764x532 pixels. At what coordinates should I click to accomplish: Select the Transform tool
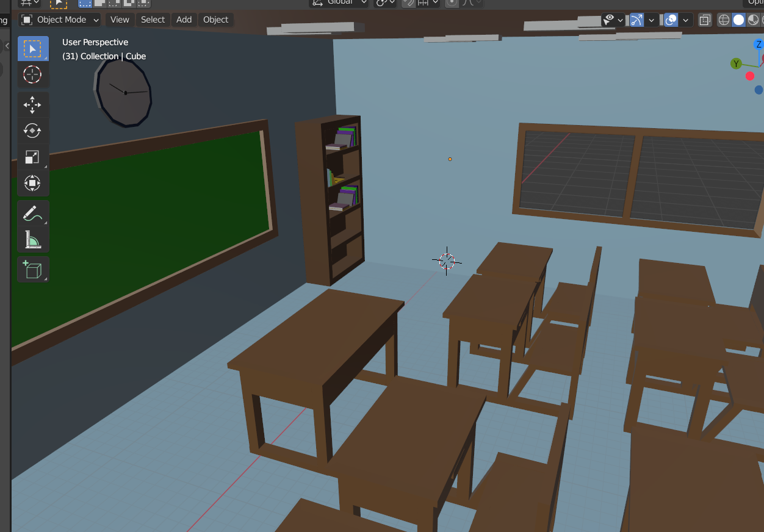click(32, 183)
